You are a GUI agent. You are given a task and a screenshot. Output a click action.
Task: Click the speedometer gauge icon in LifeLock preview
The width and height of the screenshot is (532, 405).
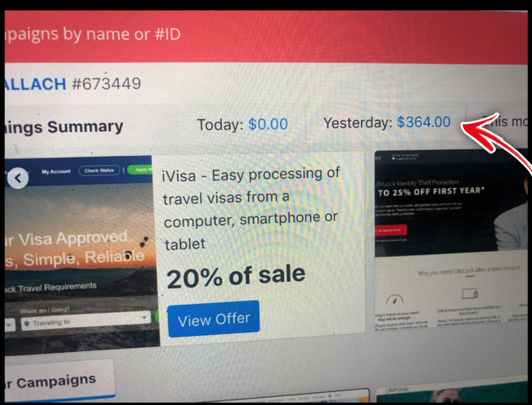click(x=395, y=300)
